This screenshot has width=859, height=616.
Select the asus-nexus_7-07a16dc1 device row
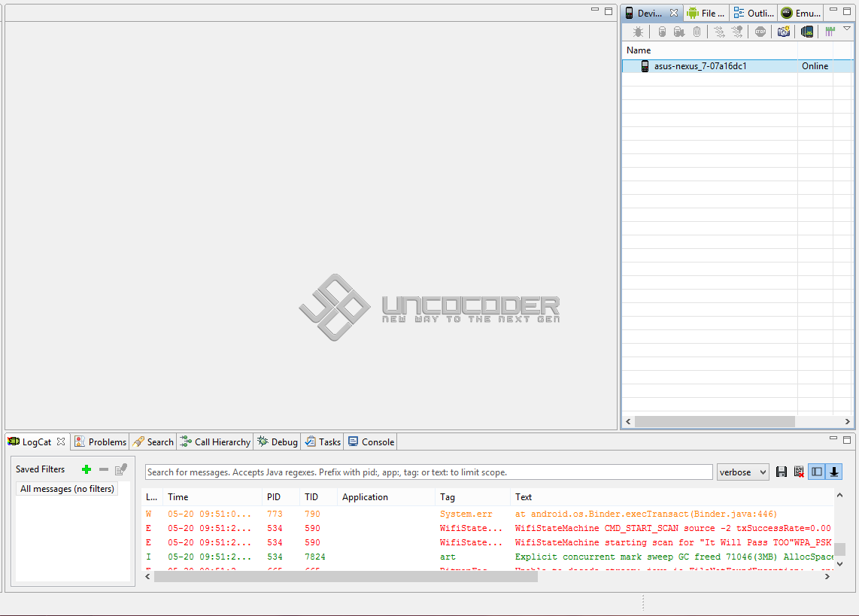coord(737,66)
